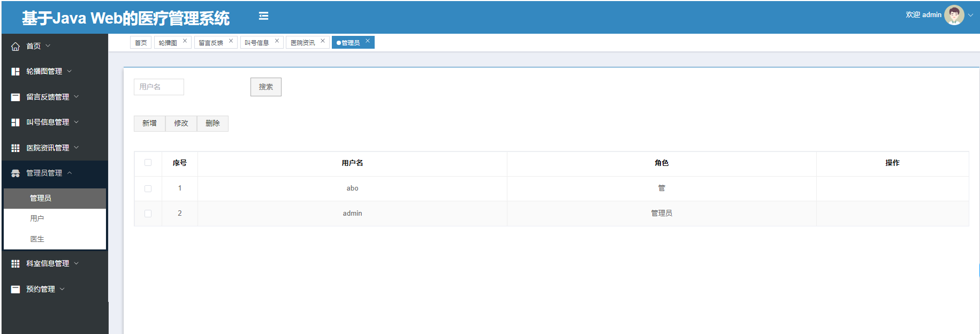The height and width of the screenshot is (334, 980).
Task: Focus the 用户名 search field
Action: (159, 87)
